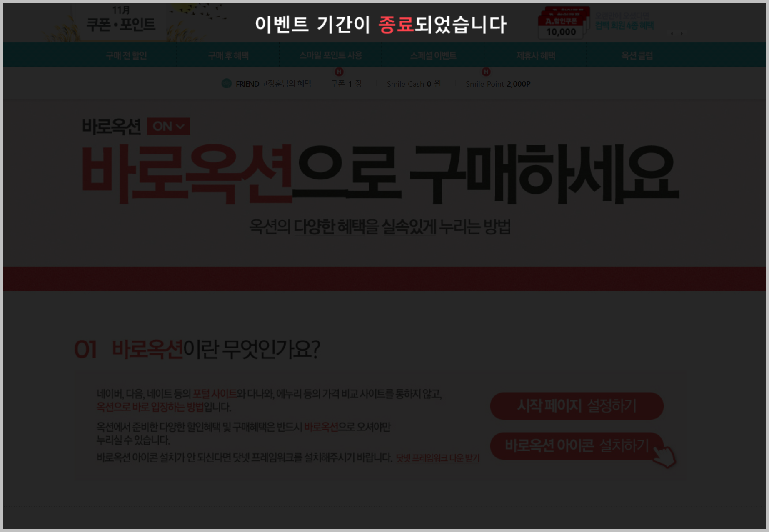The width and height of the screenshot is (769, 532).
Task: Open the 구매 후 혜택 menu tab
Action: (x=228, y=55)
